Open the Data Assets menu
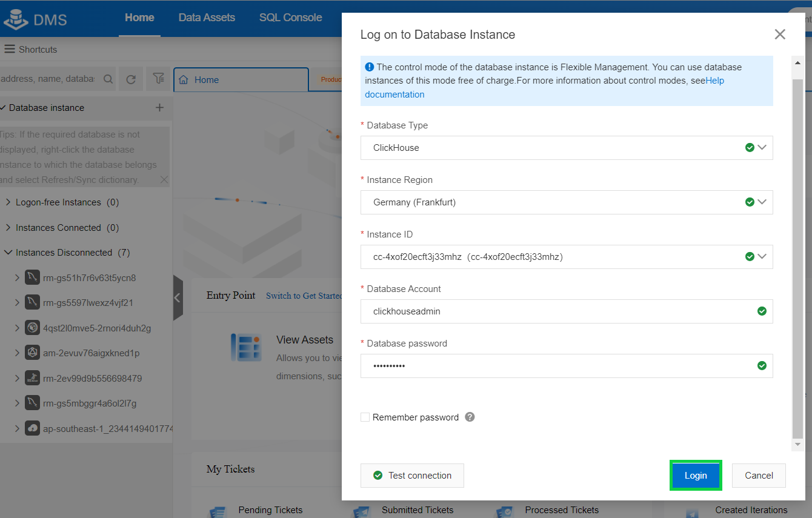The width and height of the screenshot is (812, 518). (207, 18)
